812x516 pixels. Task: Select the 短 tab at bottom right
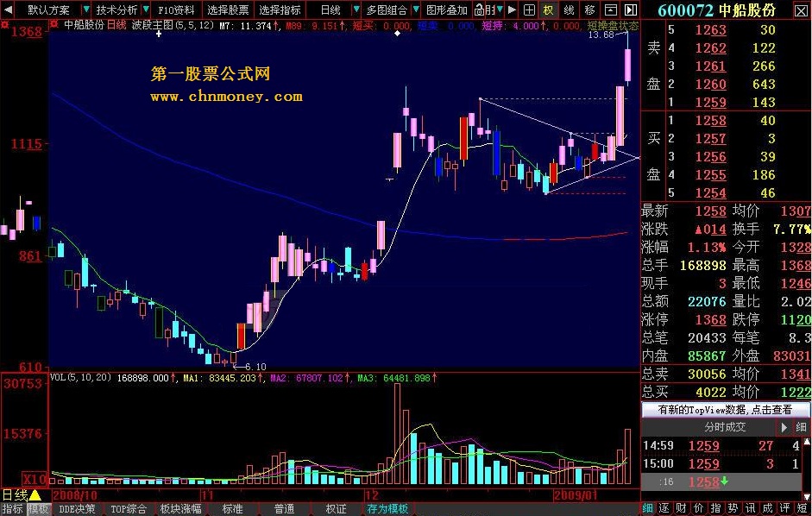pyautogui.click(x=803, y=508)
